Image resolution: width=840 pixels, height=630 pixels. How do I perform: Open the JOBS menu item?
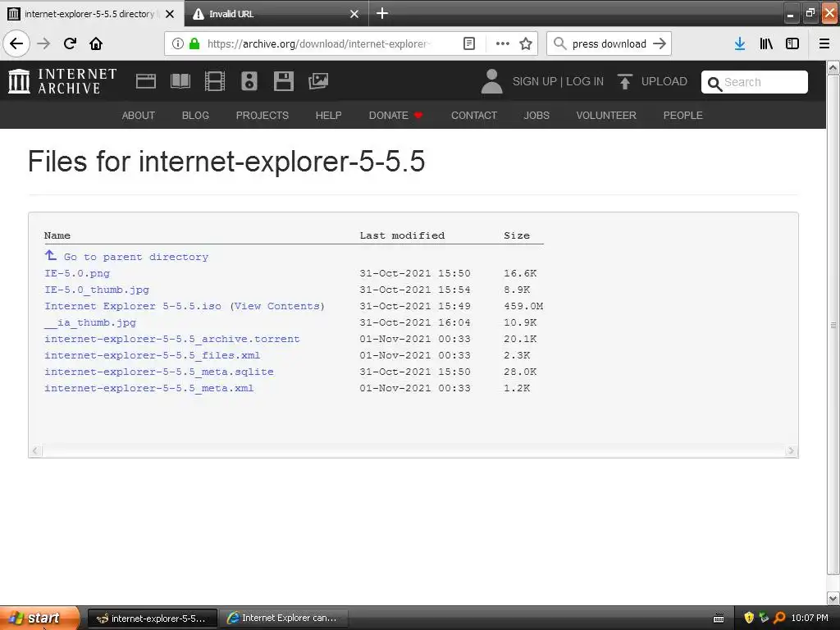click(x=536, y=115)
